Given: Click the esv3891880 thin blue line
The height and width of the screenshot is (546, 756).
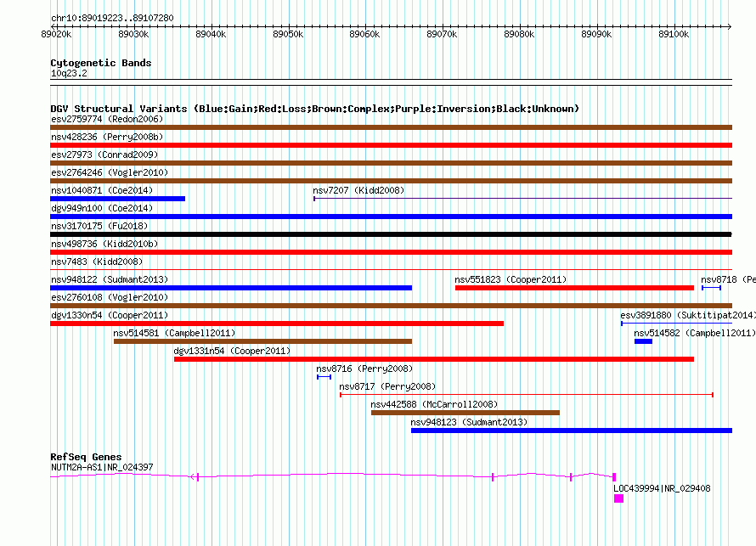Looking at the screenshot, I should (676, 324).
